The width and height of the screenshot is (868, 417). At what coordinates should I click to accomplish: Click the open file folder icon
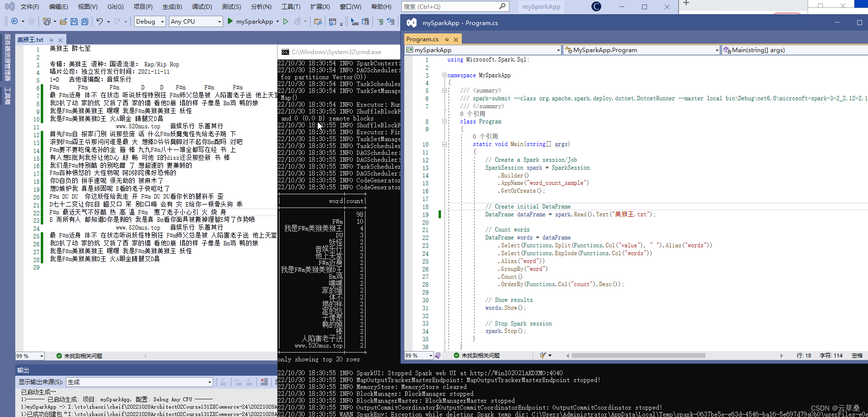coord(63,21)
